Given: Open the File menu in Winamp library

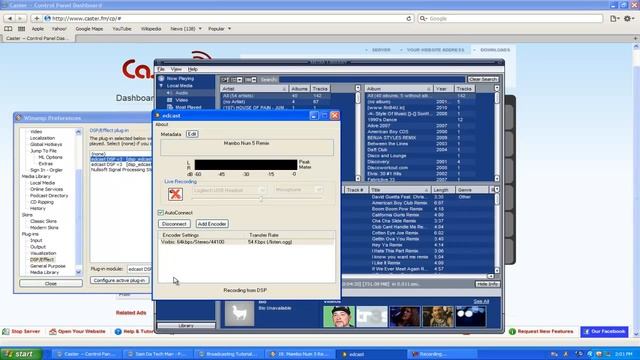Looking at the screenshot, I should (161, 69).
